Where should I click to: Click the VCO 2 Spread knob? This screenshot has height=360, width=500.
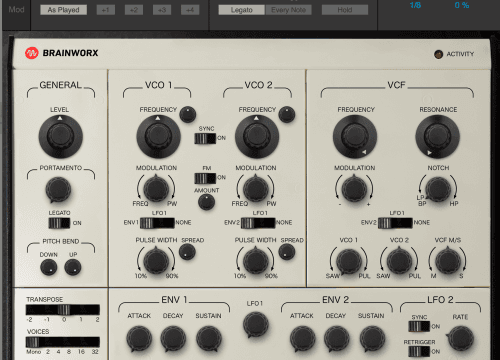coord(287,252)
